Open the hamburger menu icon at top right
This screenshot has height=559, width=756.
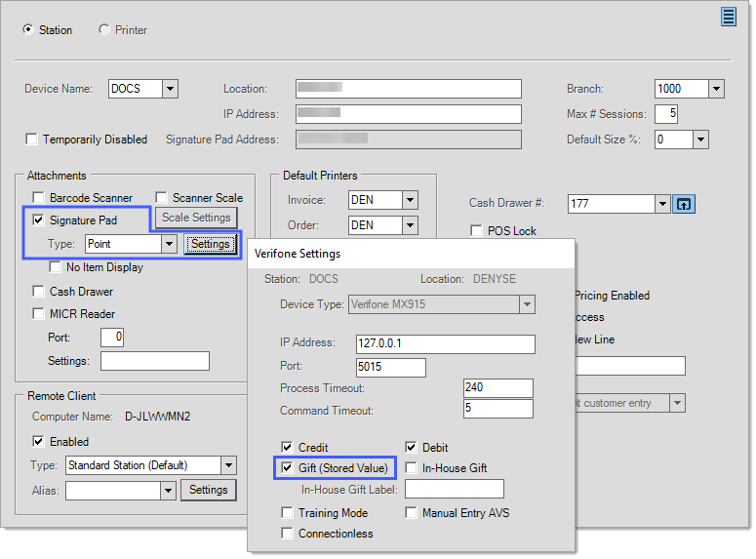(728, 18)
